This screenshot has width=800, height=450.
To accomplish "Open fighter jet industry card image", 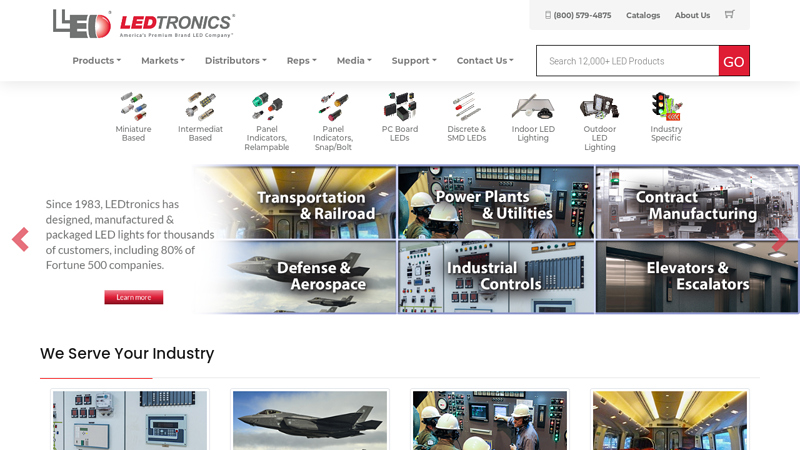I will (310, 420).
